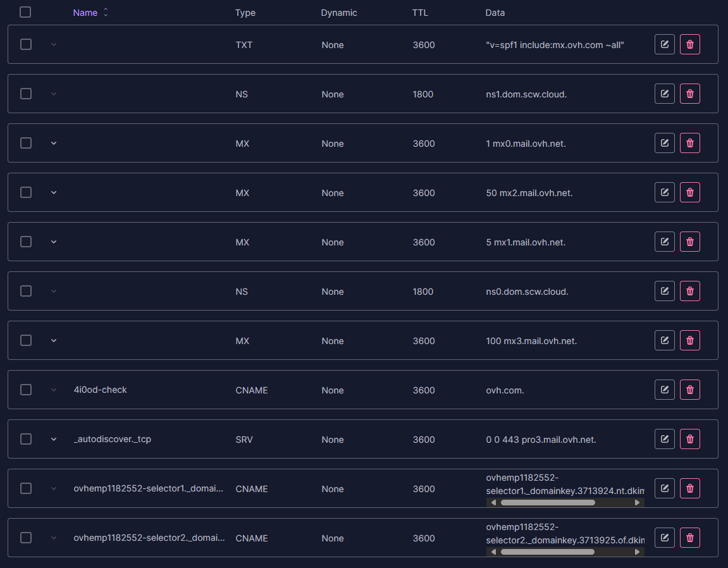Expand the 100 mx3.mail.ovh.net row
Image resolution: width=728 pixels, height=568 pixels.
click(x=54, y=340)
